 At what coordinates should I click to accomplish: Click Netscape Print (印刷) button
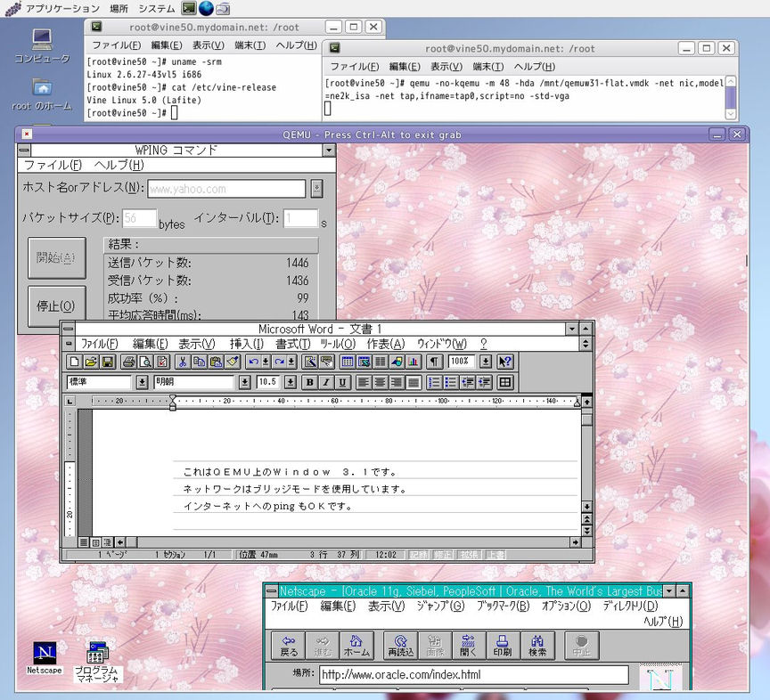tap(503, 646)
